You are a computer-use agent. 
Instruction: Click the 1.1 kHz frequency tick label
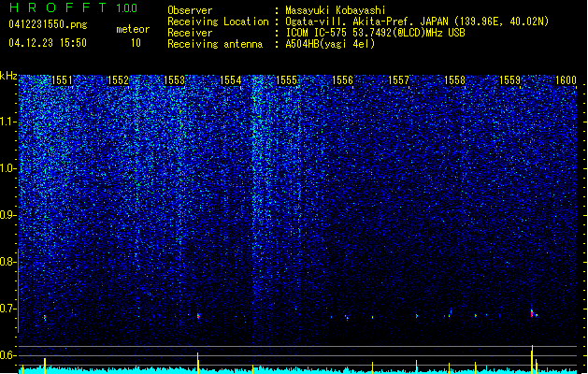click(x=8, y=122)
